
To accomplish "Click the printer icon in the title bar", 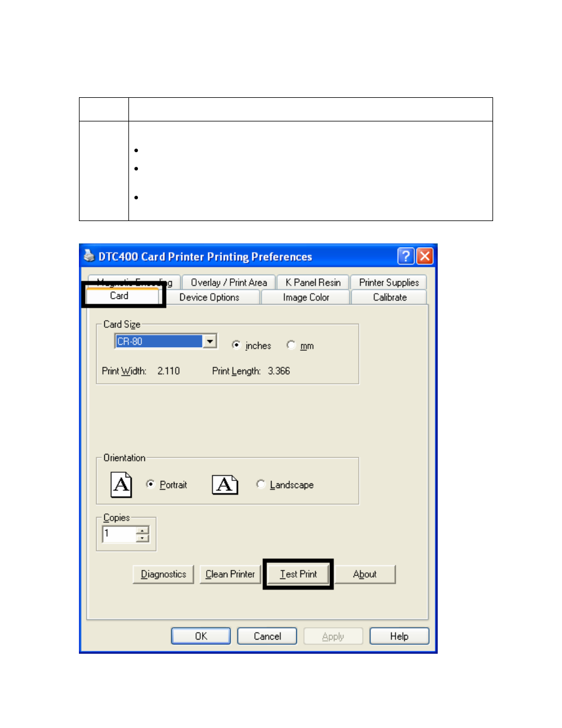I will pyautogui.click(x=89, y=256).
